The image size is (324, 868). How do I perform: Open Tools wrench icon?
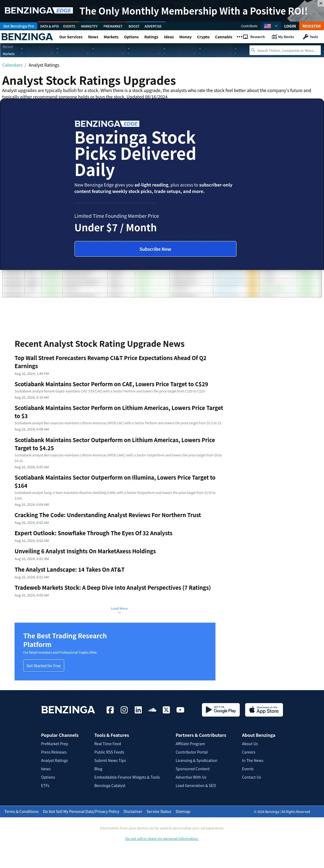305,37
